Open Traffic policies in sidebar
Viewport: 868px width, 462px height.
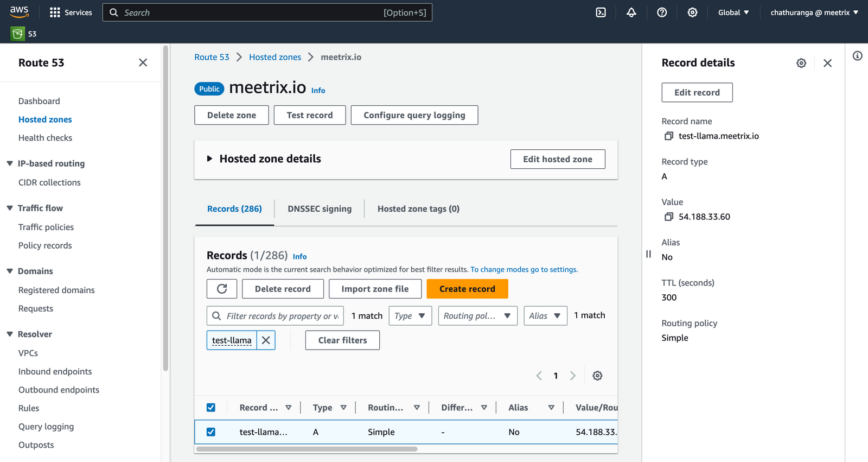pyautogui.click(x=46, y=227)
